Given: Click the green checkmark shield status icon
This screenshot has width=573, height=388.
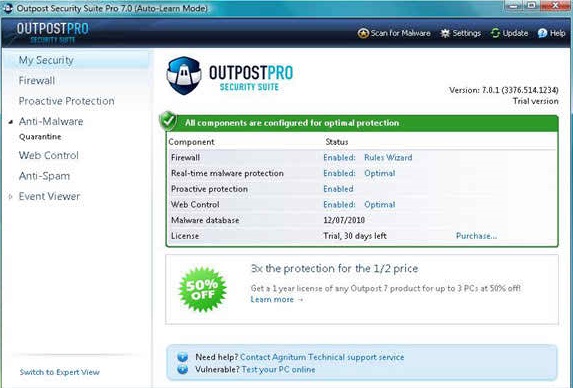Looking at the screenshot, I should point(168,121).
